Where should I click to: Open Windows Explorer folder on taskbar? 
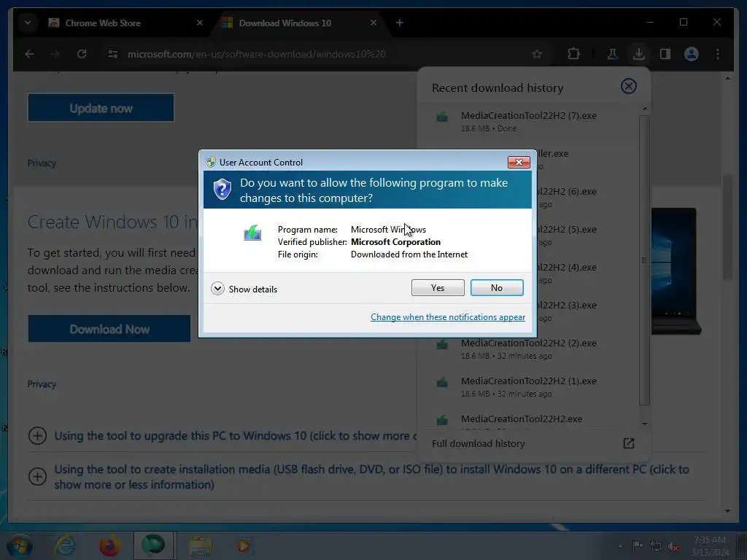pyautogui.click(x=201, y=546)
